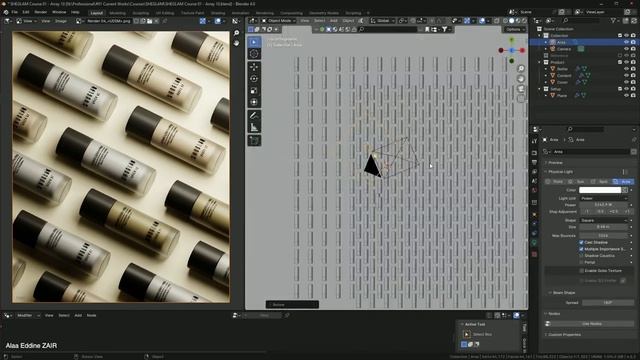Click the Size value field
The image size is (640, 360).
coord(604,227)
